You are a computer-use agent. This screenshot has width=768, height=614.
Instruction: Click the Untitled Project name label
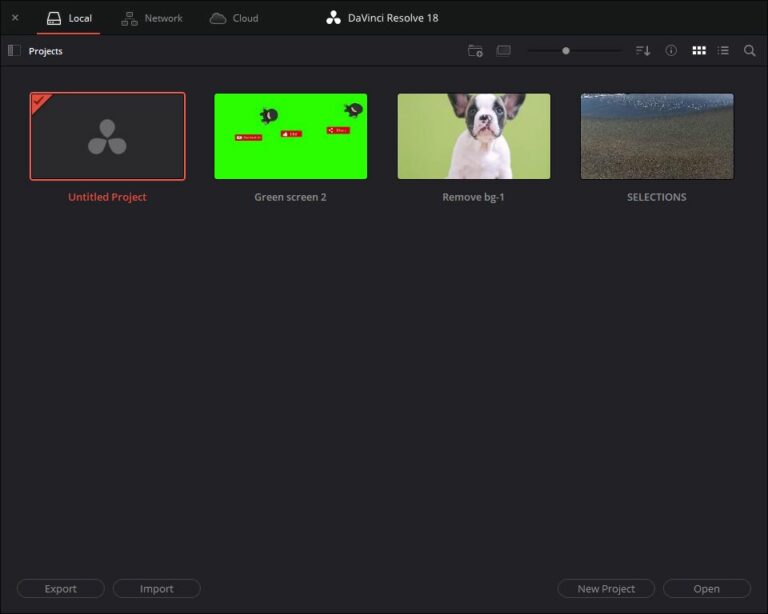pos(107,197)
